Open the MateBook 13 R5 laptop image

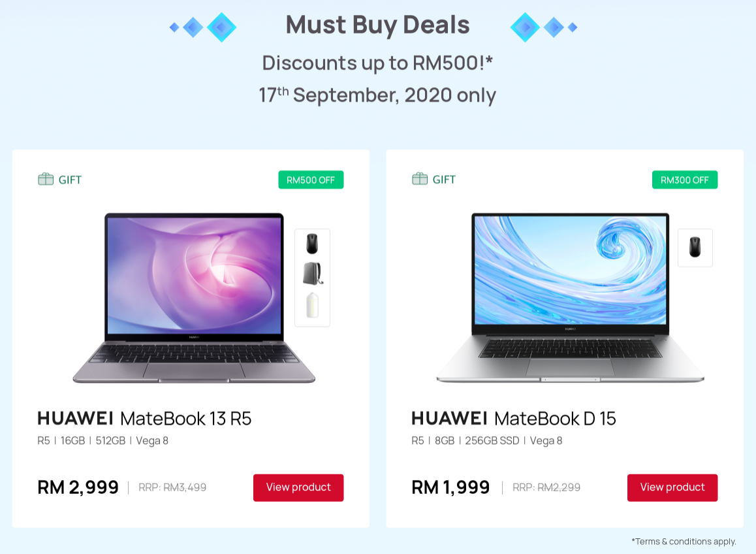[x=194, y=297]
